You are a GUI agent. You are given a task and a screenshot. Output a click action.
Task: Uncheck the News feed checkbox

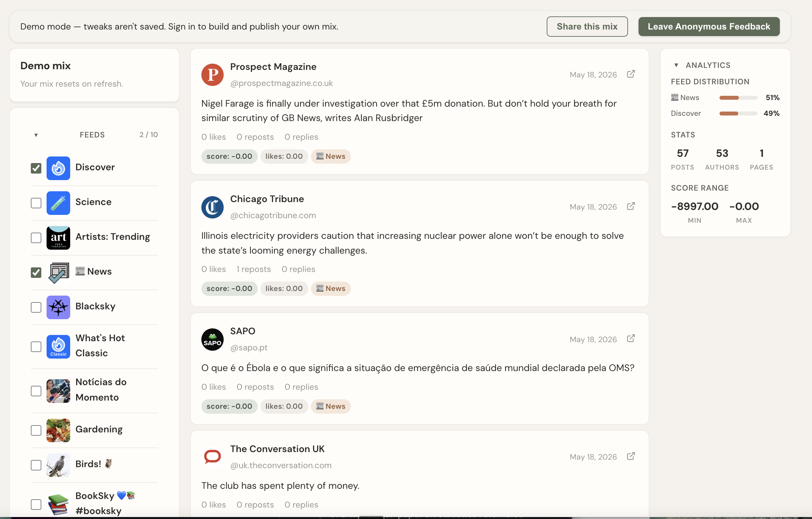point(36,273)
